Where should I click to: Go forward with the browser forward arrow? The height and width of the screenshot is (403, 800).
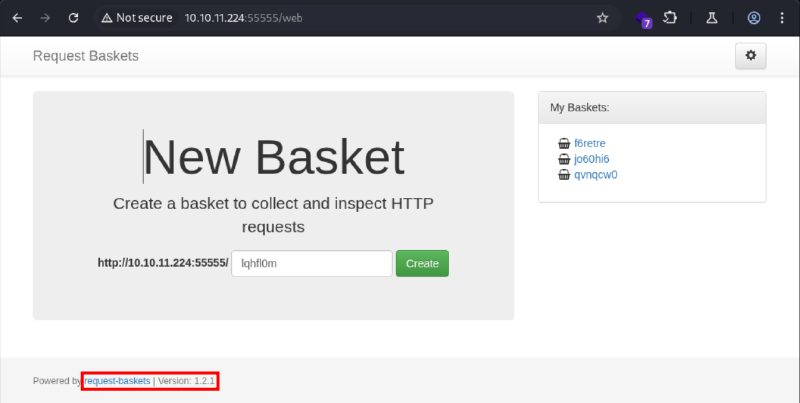(45, 18)
